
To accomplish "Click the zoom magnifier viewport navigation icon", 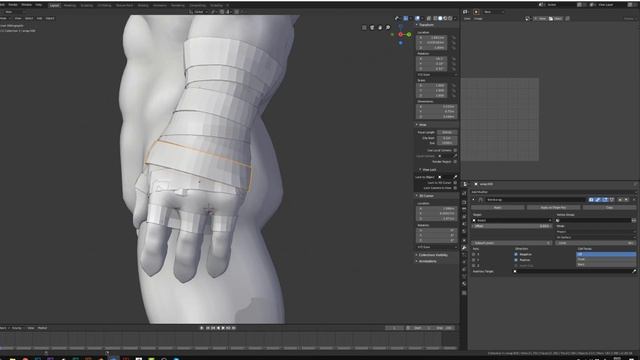I will pos(388,27).
